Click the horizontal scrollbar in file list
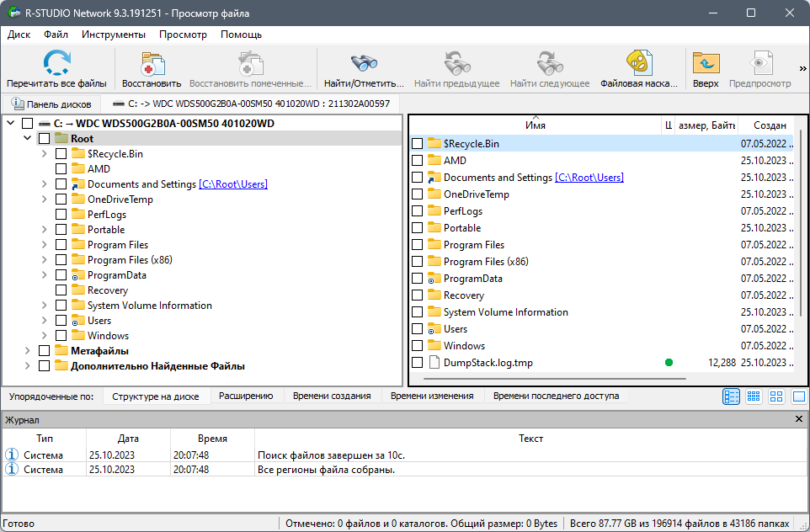This screenshot has height=532, width=810. 554,379
